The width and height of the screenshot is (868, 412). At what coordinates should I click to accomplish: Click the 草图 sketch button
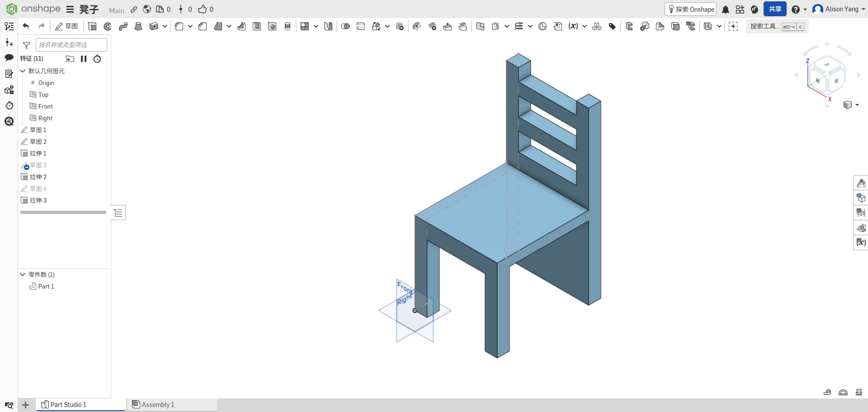tap(66, 26)
